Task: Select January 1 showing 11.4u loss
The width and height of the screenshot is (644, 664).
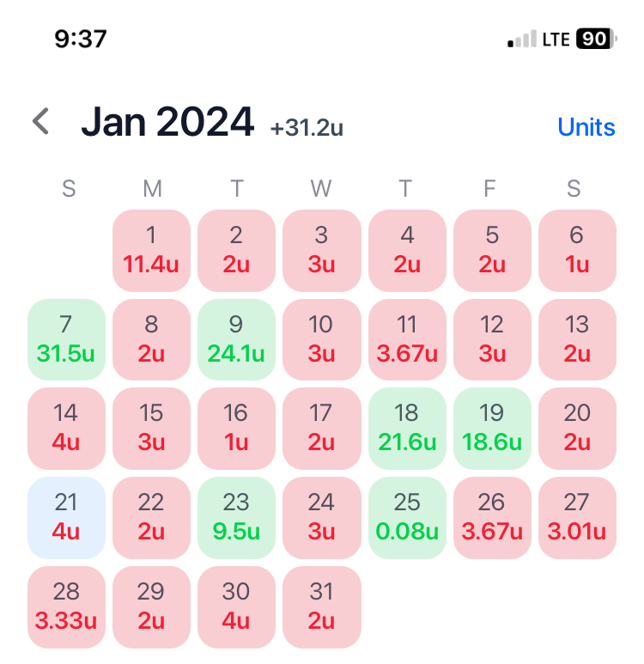Action: coord(151,251)
